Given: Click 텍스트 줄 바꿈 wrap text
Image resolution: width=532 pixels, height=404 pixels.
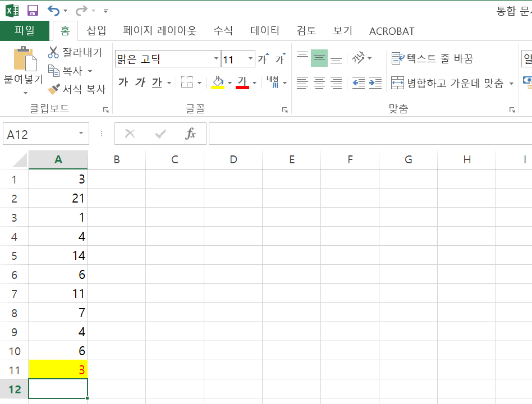Looking at the screenshot, I should coord(432,58).
